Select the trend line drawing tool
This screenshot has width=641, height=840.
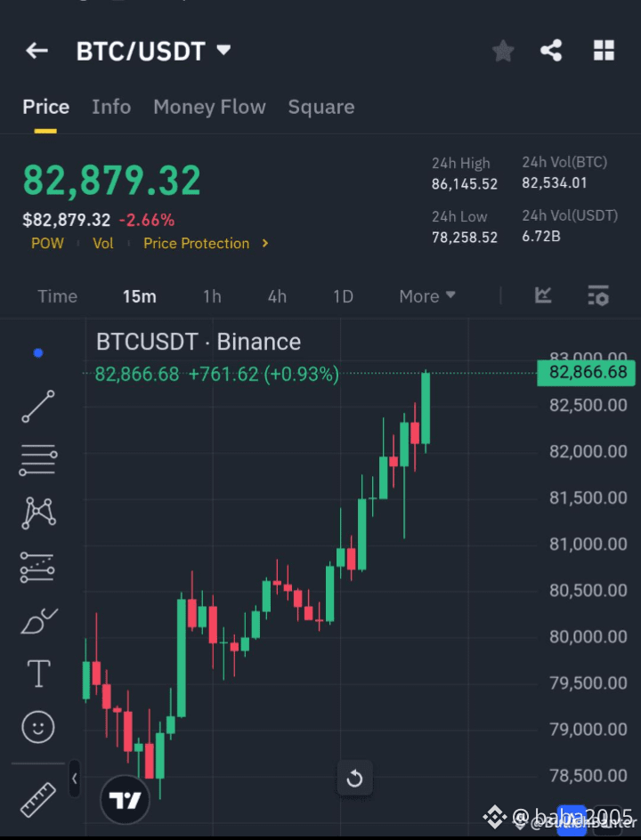(x=38, y=406)
